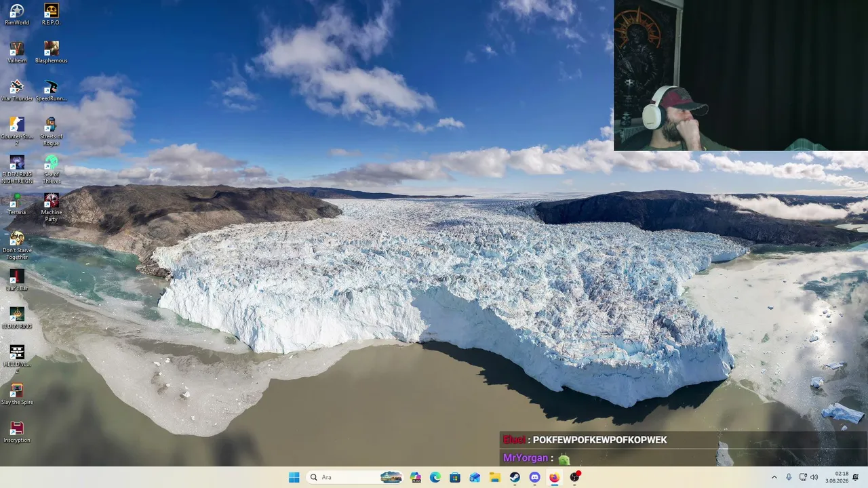Select the Inscryption desktop icon
The height and width of the screenshot is (488, 868).
[x=17, y=432]
